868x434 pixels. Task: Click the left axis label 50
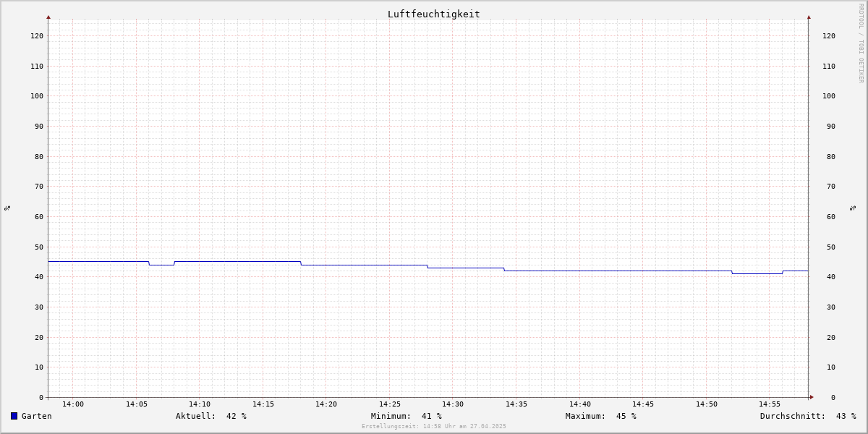coord(39,247)
